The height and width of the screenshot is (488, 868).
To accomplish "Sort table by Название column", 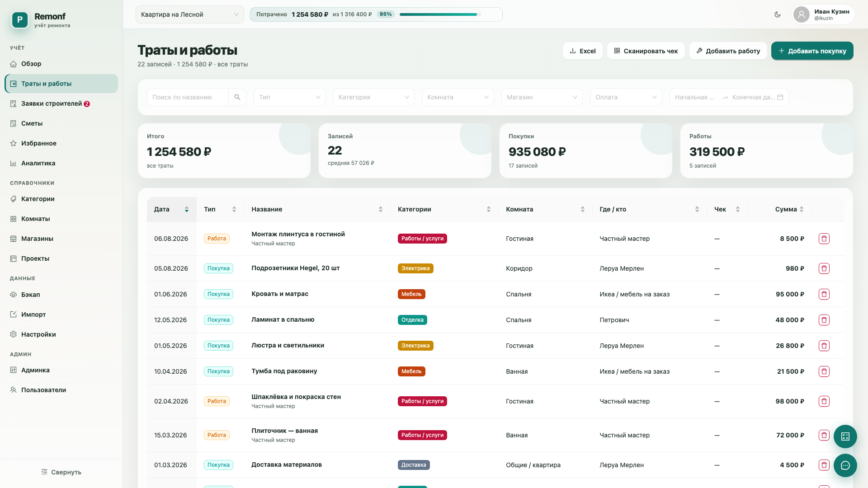I will pos(317,209).
